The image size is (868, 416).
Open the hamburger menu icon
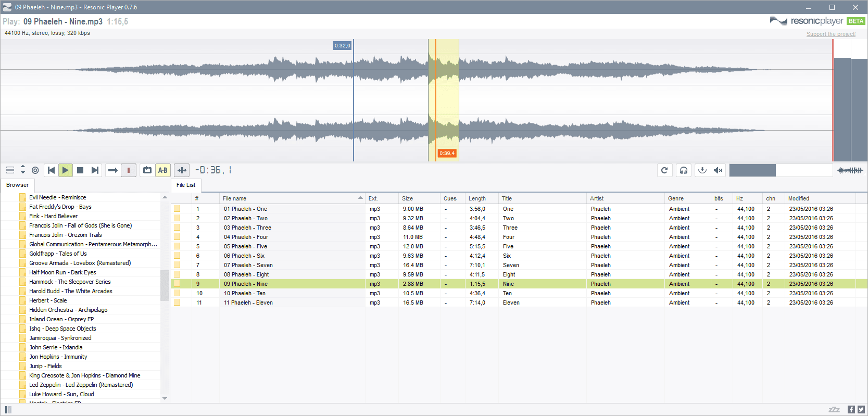(10, 170)
